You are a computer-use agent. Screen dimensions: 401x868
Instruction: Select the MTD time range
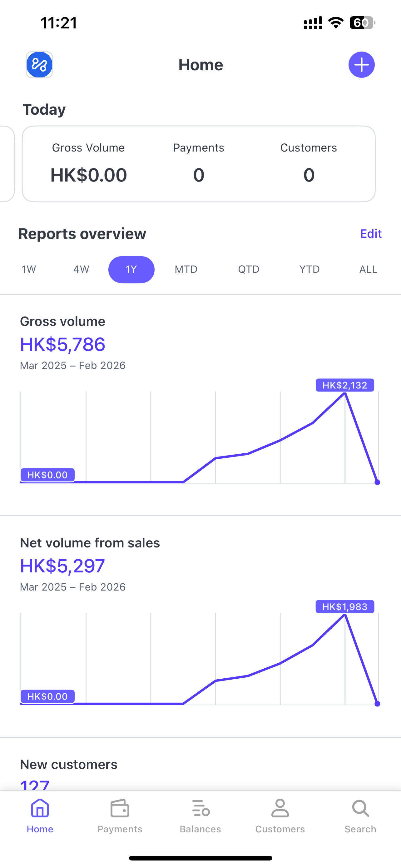click(x=186, y=269)
